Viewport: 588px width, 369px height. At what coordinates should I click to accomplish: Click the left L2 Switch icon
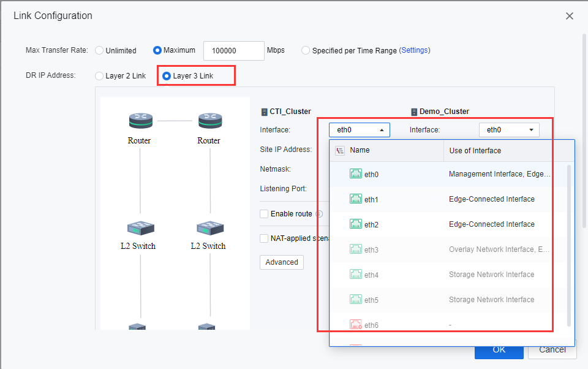pyautogui.click(x=140, y=228)
